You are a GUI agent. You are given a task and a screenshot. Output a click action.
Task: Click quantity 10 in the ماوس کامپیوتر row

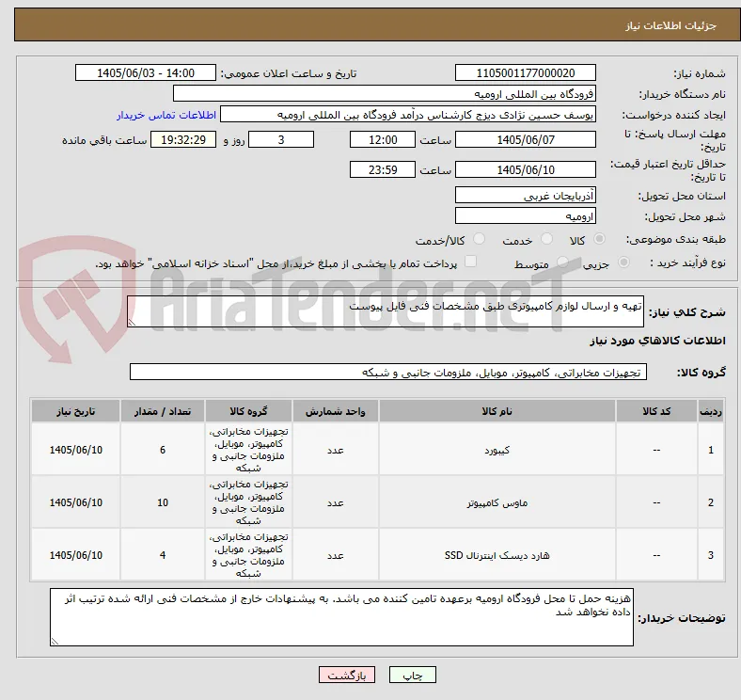tap(163, 502)
